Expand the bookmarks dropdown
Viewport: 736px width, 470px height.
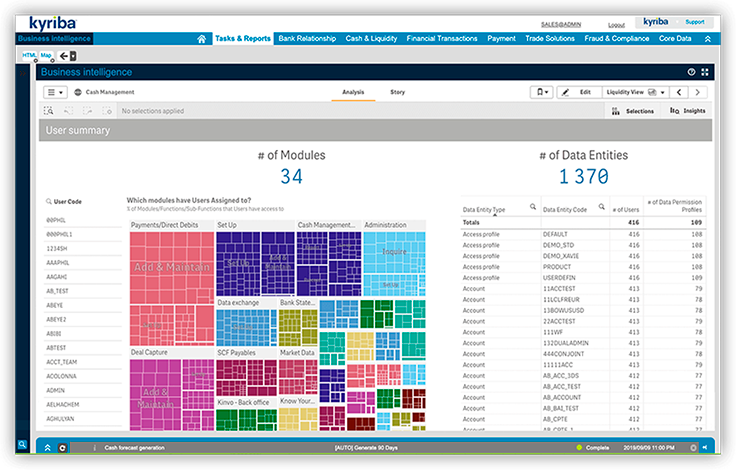click(541, 92)
